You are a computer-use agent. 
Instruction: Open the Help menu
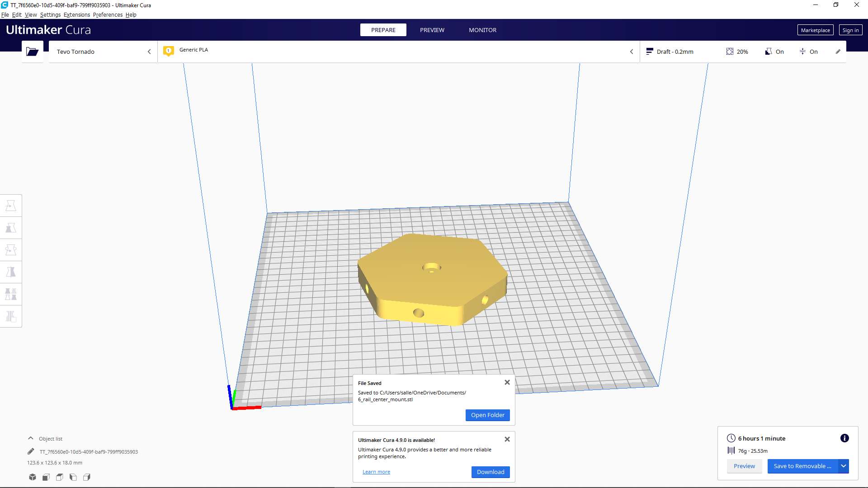131,15
